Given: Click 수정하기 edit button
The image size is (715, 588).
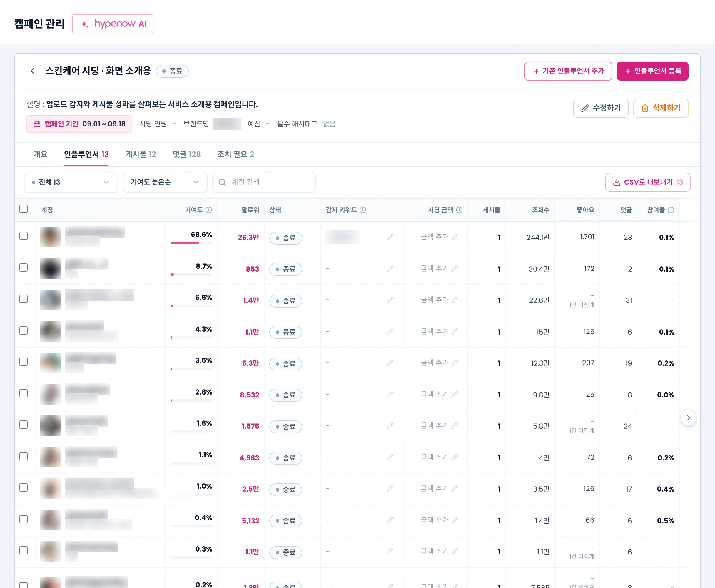Looking at the screenshot, I should coord(601,108).
